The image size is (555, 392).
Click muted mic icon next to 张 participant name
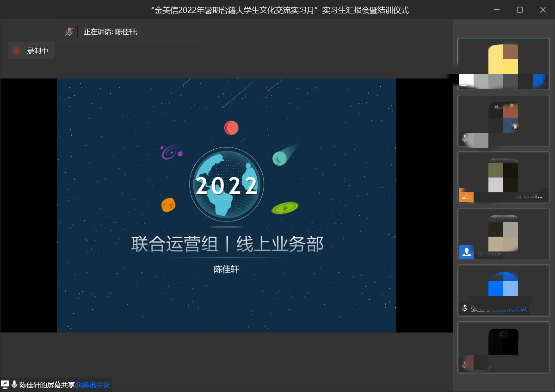tap(464, 308)
